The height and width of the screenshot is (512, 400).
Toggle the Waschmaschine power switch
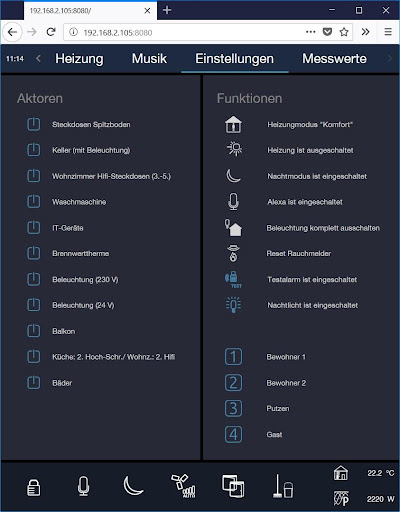pyautogui.click(x=33, y=202)
